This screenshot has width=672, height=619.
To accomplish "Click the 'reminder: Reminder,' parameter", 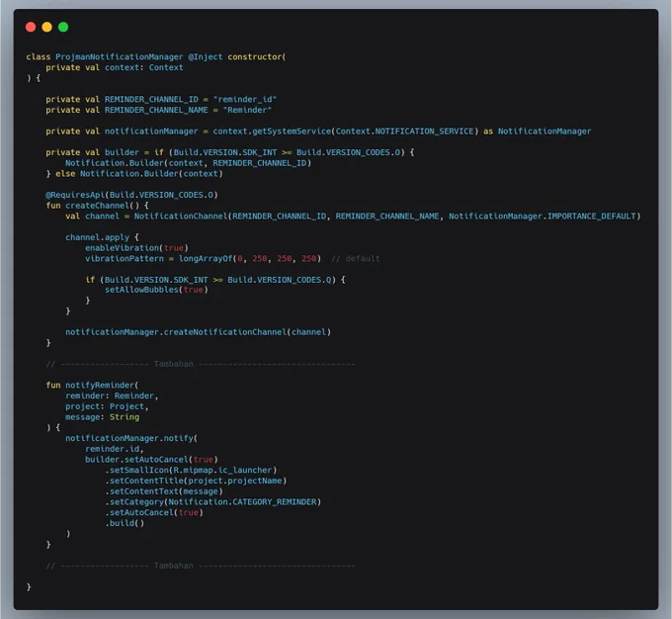I will pyautogui.click(x=112, y=396).
